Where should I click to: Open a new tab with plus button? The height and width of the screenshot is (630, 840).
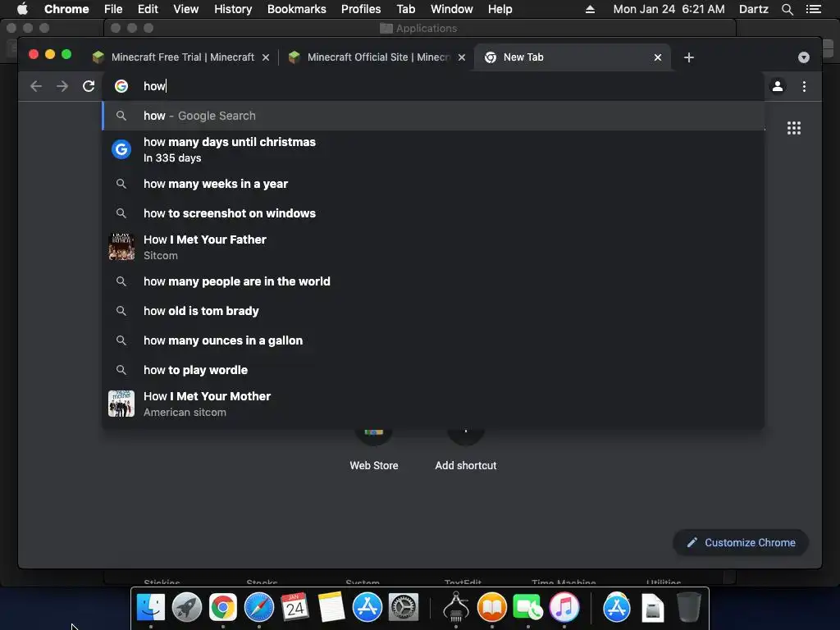pyautogui.click(x=689, y=57)
